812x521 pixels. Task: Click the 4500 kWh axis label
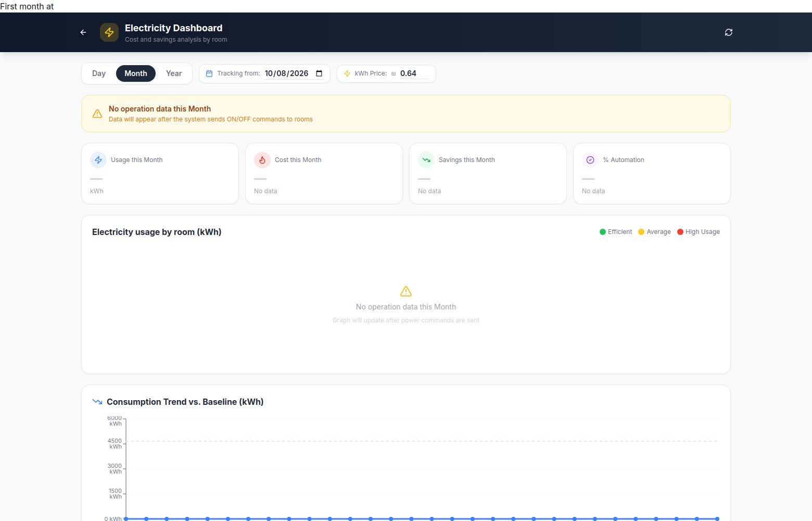[x=115, y=444]
